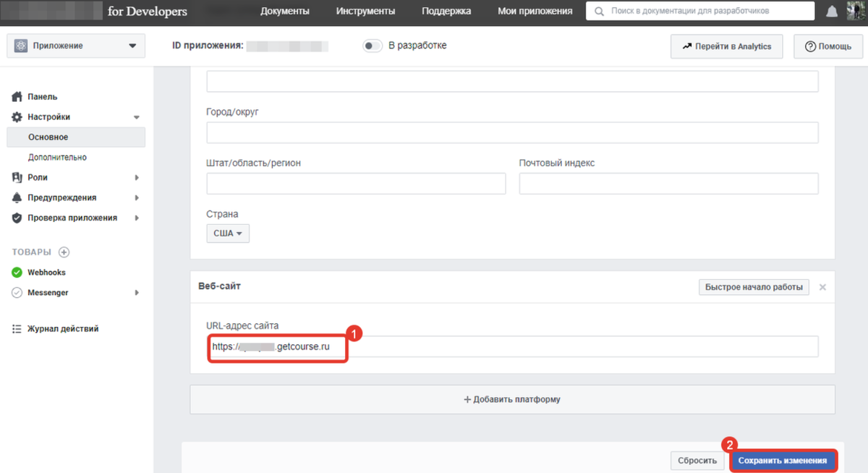Click Перейти в Analytics button
The height and width of the screenshot is (473, 868).
tap(727, 46)
